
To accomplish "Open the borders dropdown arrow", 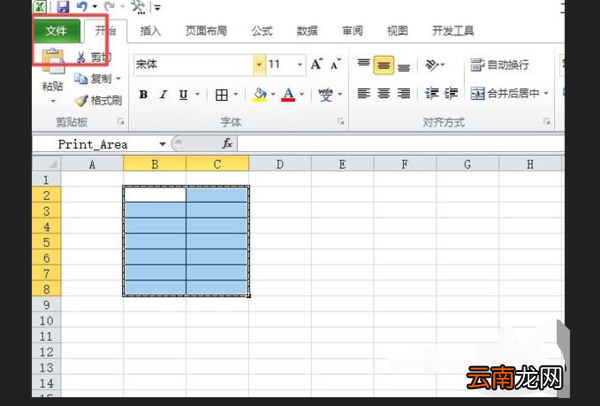I will coord(236,94).
